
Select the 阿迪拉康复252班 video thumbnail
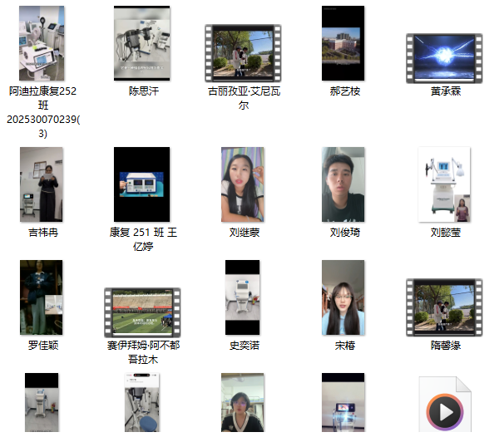tap(42, 43)
